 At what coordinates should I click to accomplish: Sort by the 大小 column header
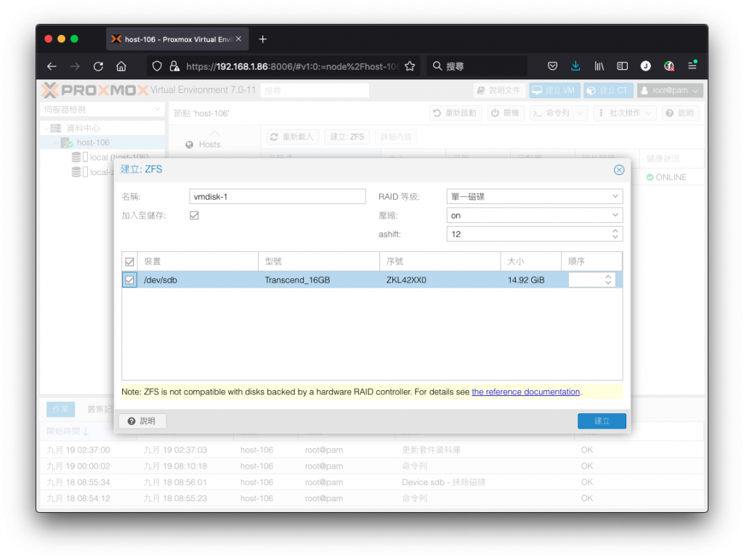click(531, 261)
